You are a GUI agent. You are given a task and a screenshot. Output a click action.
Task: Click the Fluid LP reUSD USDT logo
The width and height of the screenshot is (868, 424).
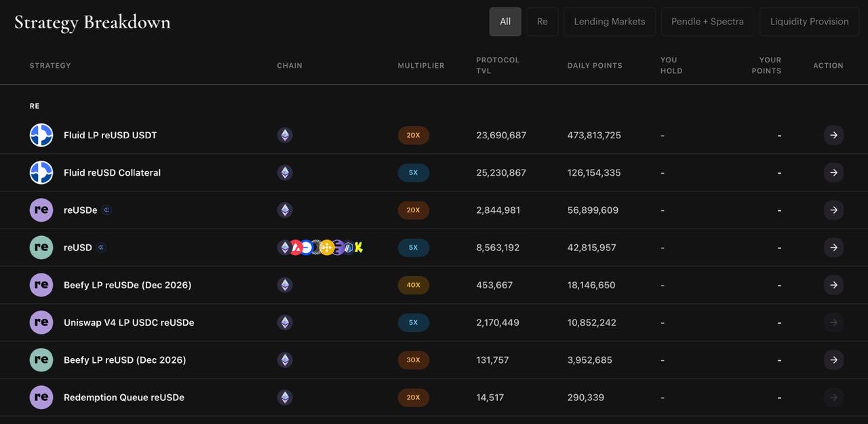[41, 135]
